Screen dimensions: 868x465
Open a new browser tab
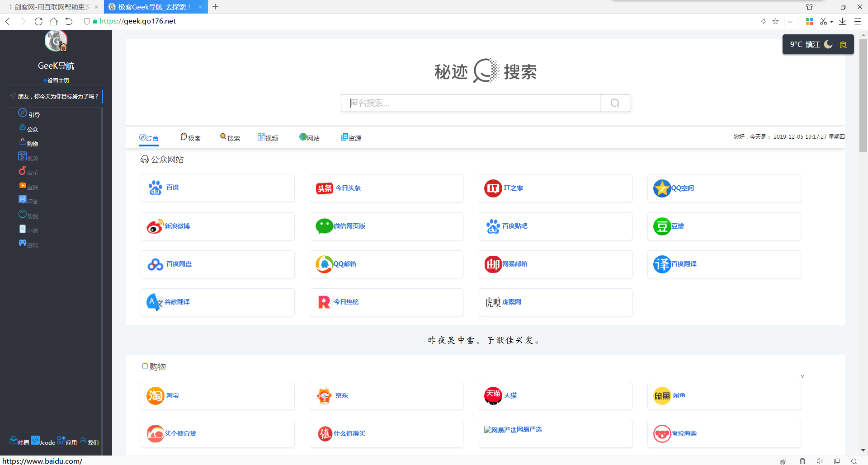(x=216, y=7)
